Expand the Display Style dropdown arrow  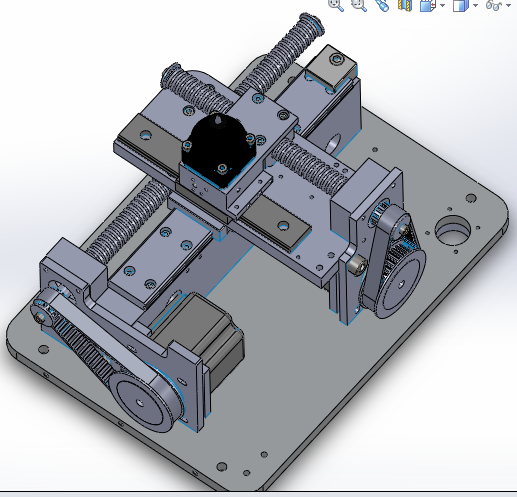[x=475, y=5]
